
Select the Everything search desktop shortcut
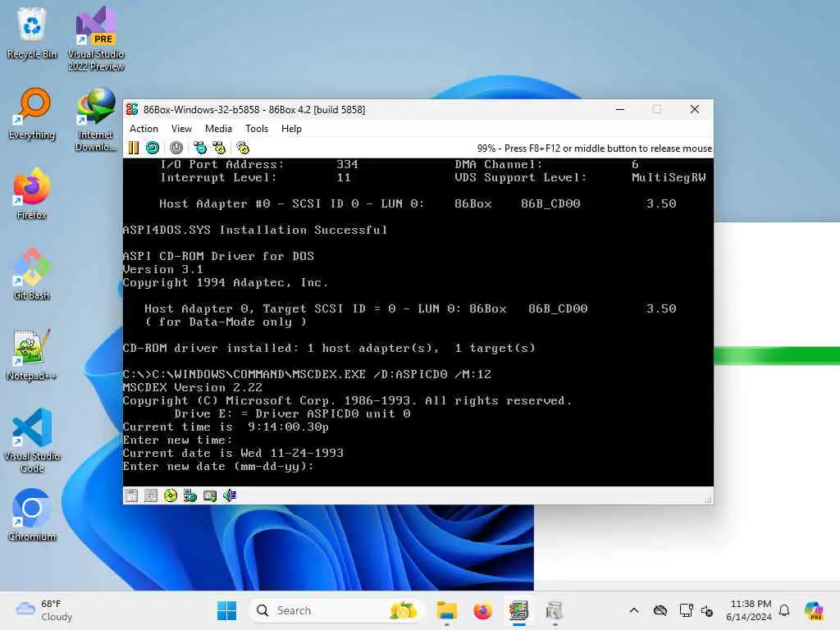tap(32, 114)
